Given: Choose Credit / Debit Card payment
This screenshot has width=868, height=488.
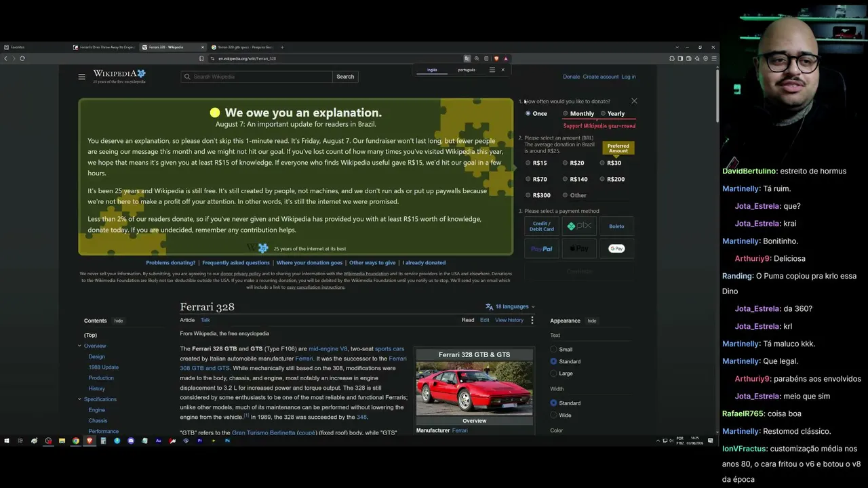Looking at the screenshot, I should tap(542, 226).
